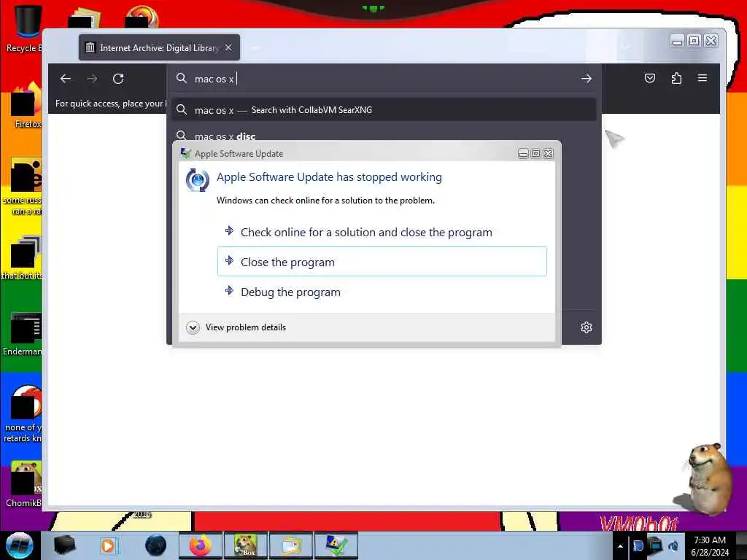Select the Internet Archive tab

tap(159, 47)
